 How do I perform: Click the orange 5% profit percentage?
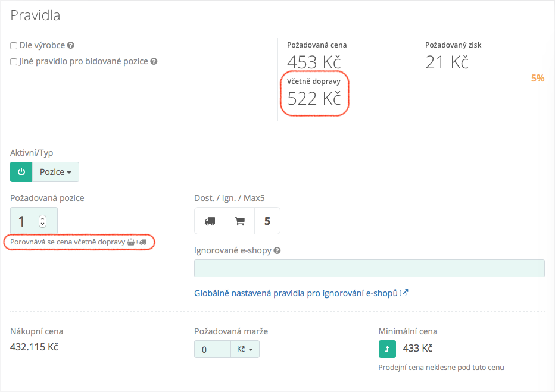(x=537, y=78)
